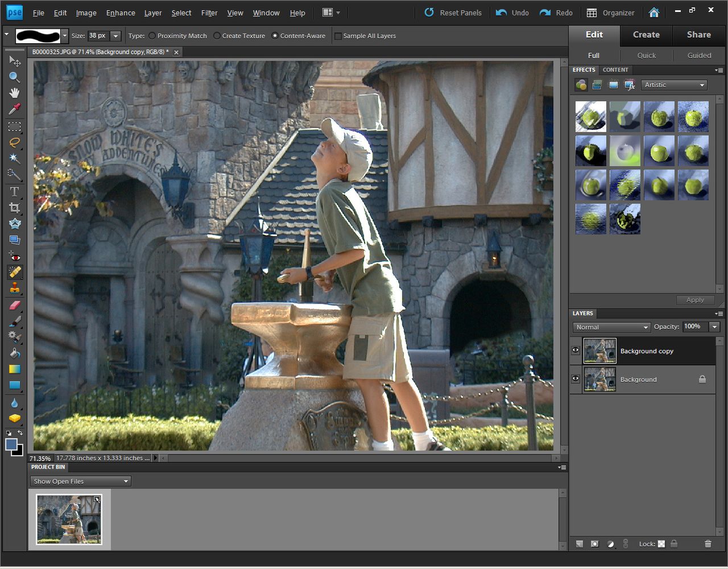
Task: Toggle lock transparent pixels in Layers panel
Action: [x=661, y=544]
